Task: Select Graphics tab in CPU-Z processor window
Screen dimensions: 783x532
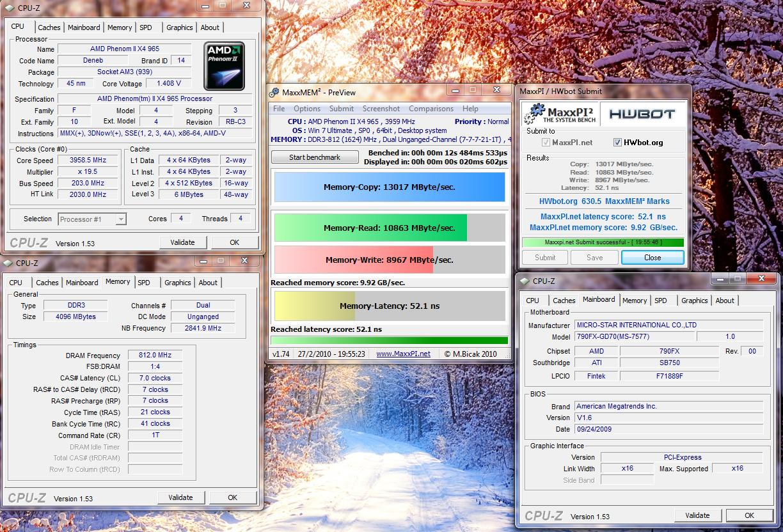Action: pos(180,27)
